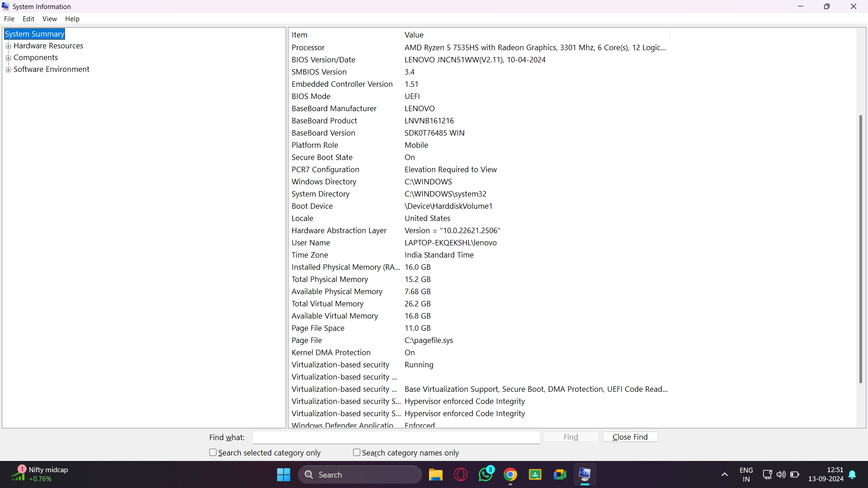Click the System Information taskbar icon
The height and width of the screenshot is (488, 868).
[585, 474]
